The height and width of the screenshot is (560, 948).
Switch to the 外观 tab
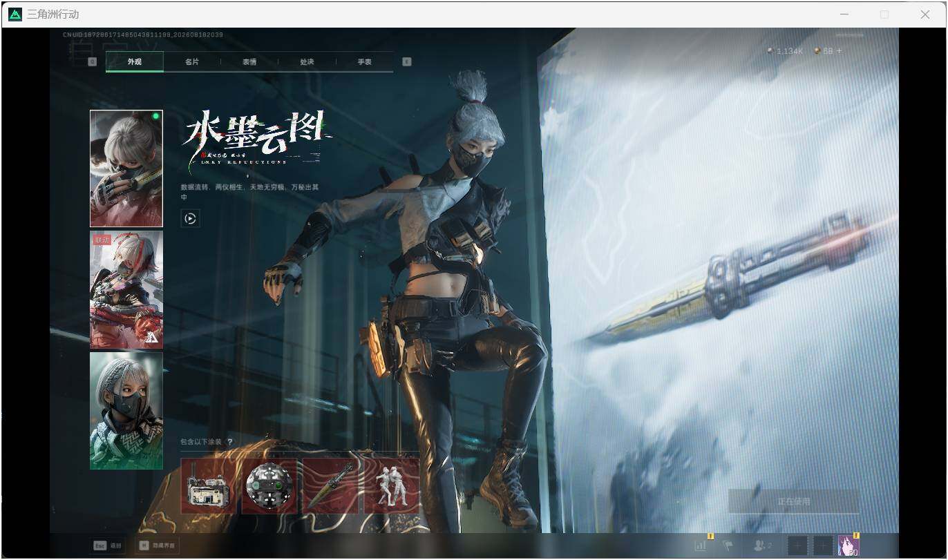click(x=135, y=61)
